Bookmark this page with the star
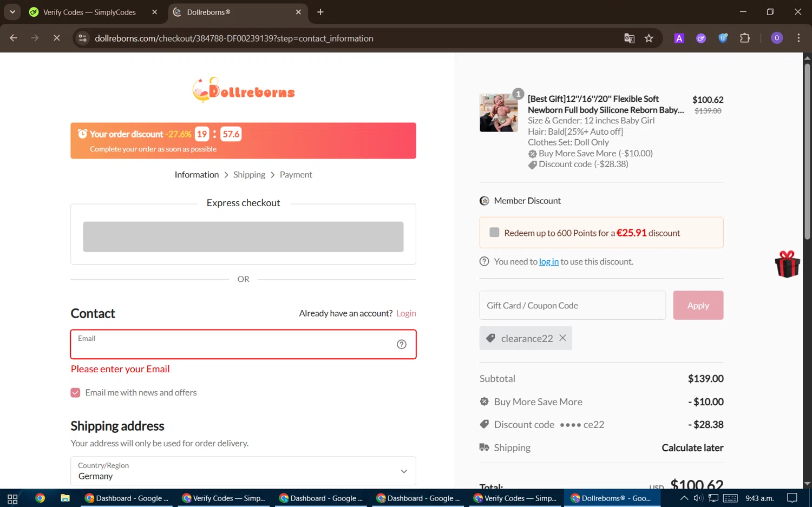This screenshot has width=812, height=507. coord(649,38)
